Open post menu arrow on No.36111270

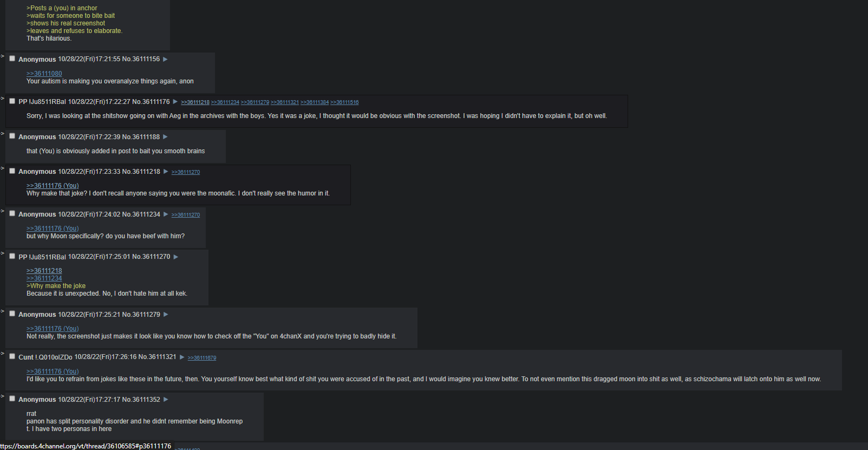[x=175, y=257]
